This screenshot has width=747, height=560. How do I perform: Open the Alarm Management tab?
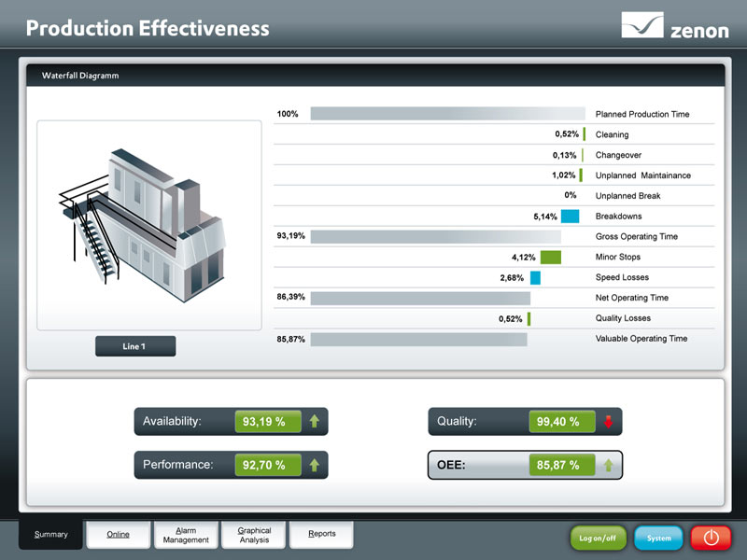point(186,535)
